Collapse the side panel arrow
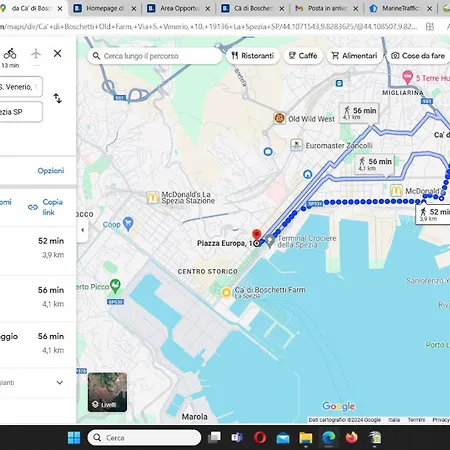This screenshot has height=450, width=450. (83, 230)
